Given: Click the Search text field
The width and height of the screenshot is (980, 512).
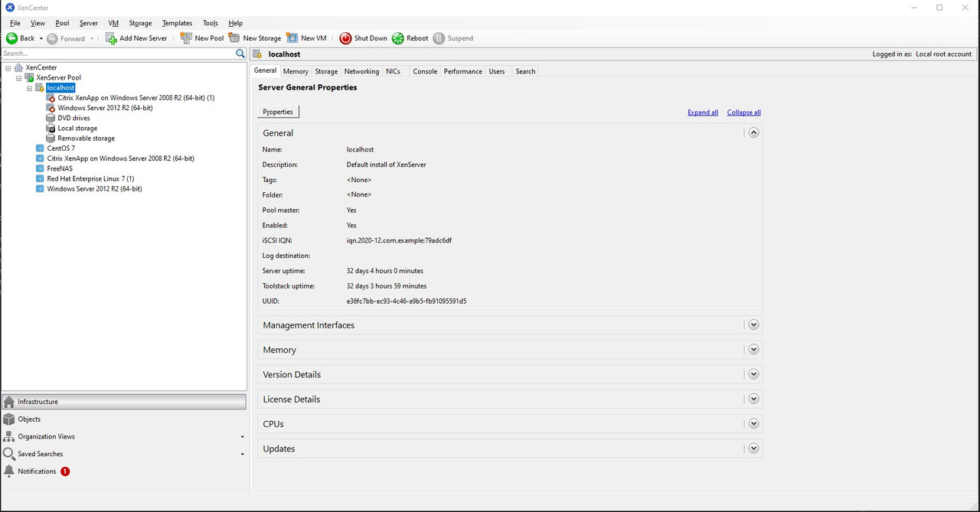Looking at the screenshot, I should (x=118, y=54).
